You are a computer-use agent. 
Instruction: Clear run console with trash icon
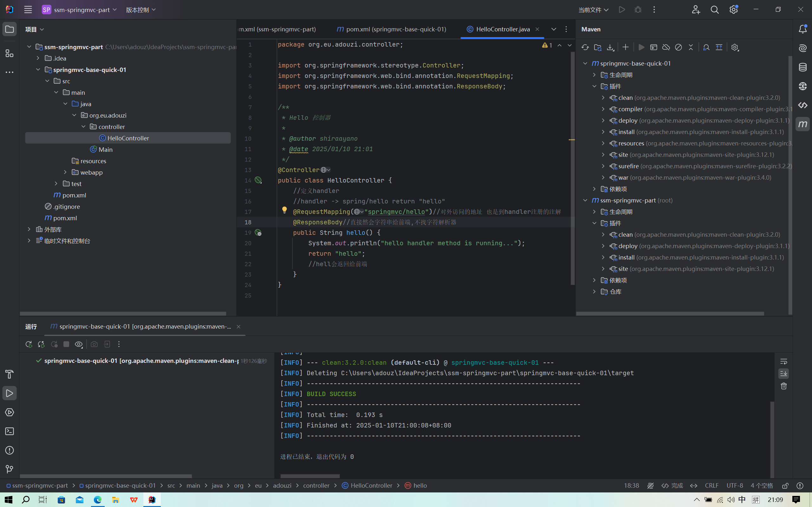tap(783, 386)
